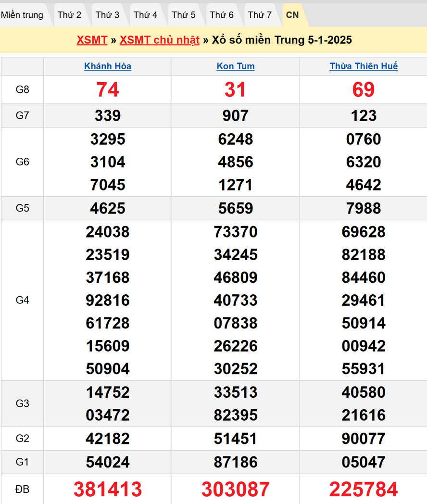Click Khánh Hòa special prize 381413
The height and width of the screenshot is (504, 427).
[108, 489]
